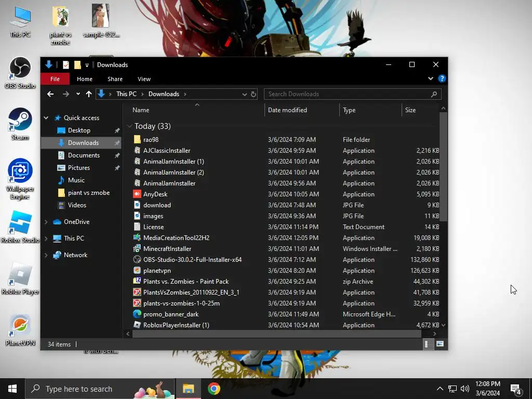Click the MinecraftInstaller file icon
This screenshot has width=532, height=399.
137,249
